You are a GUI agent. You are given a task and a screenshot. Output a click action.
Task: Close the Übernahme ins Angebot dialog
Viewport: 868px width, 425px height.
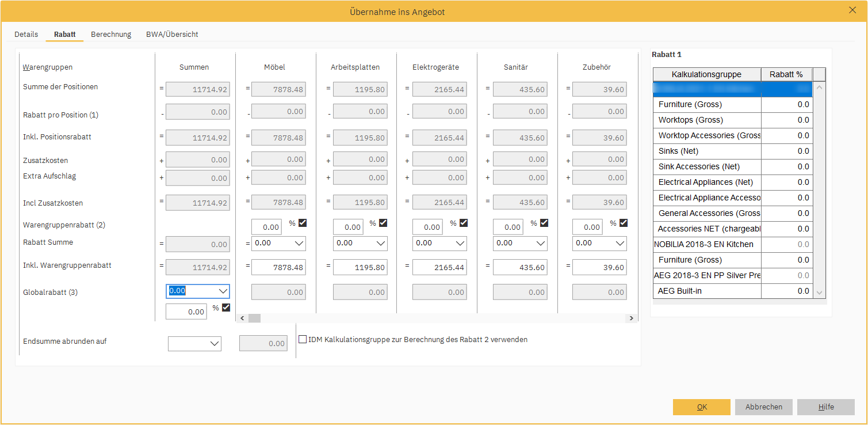tap(852, 10)
